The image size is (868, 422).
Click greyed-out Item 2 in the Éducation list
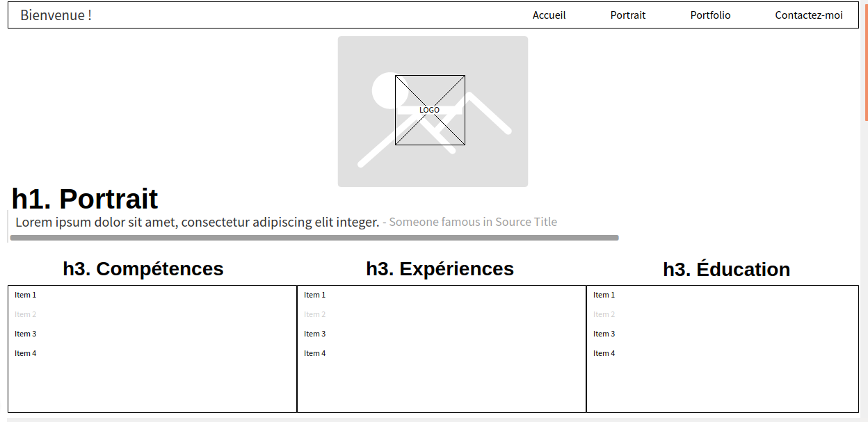point(604,315)
